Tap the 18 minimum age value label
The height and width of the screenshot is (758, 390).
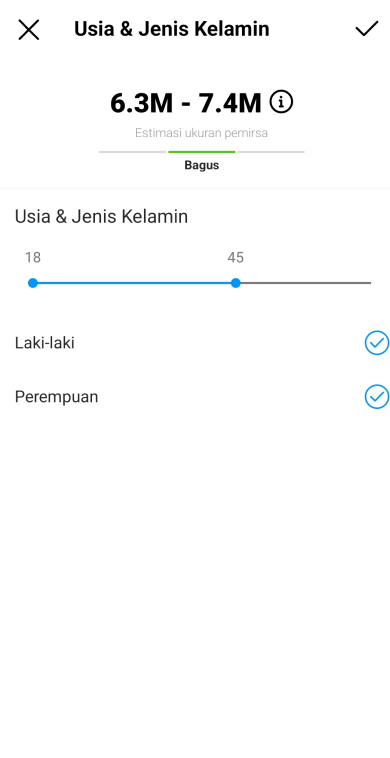pos(33,258)
